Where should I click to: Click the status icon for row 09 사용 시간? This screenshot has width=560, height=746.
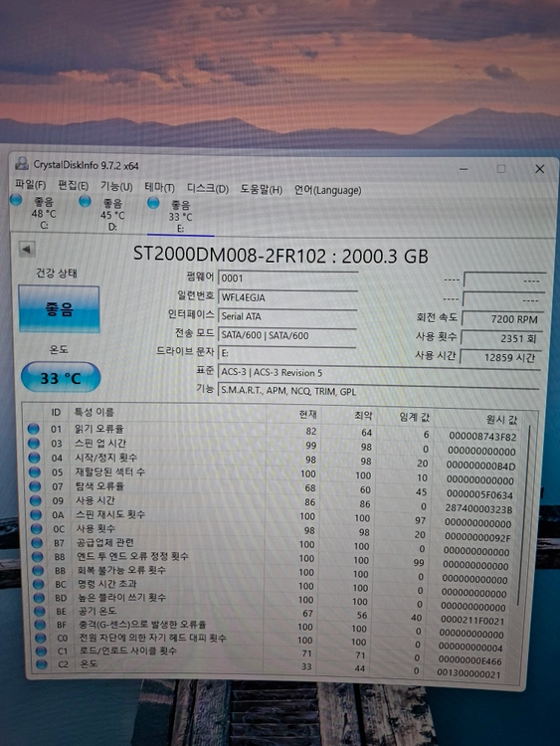tap(36, 500)
